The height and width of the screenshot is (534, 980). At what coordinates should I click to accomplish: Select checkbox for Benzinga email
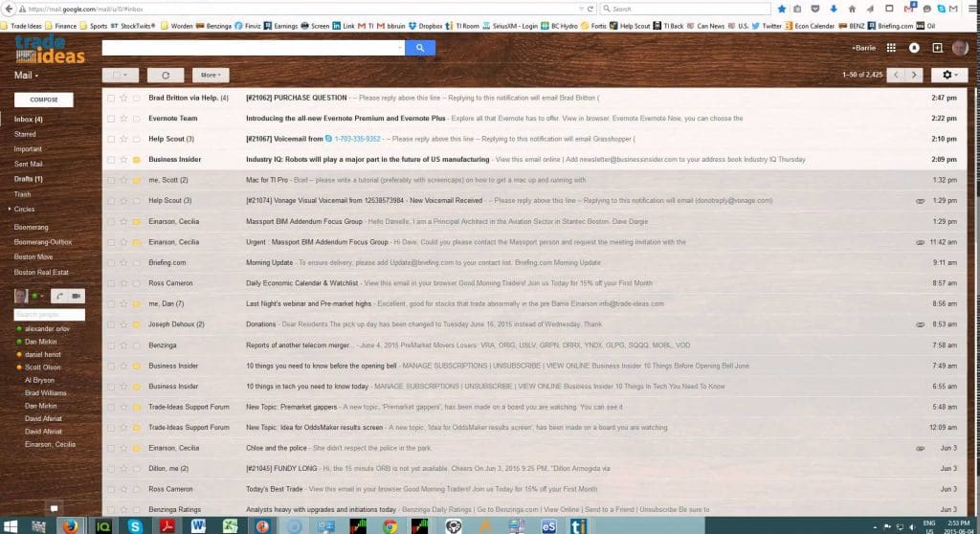111,345
